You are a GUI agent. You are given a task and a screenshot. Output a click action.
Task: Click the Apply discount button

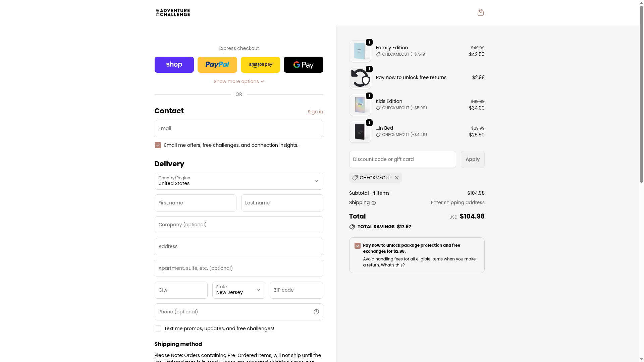click(x=472, y=159)
